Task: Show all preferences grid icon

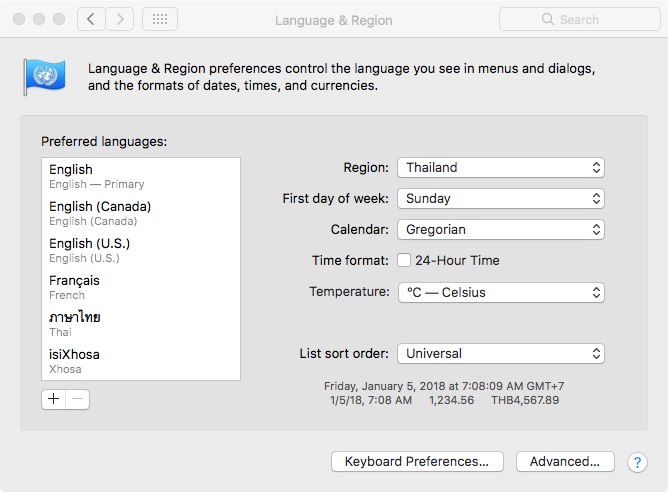Action: (160, 19)
